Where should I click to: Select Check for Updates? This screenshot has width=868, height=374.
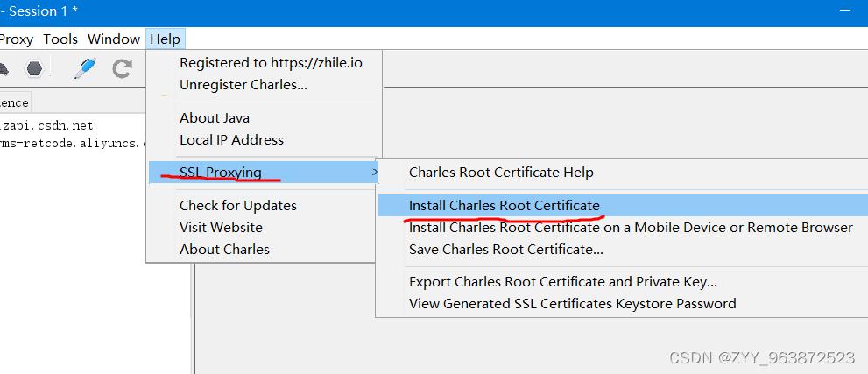coord(238,206)
